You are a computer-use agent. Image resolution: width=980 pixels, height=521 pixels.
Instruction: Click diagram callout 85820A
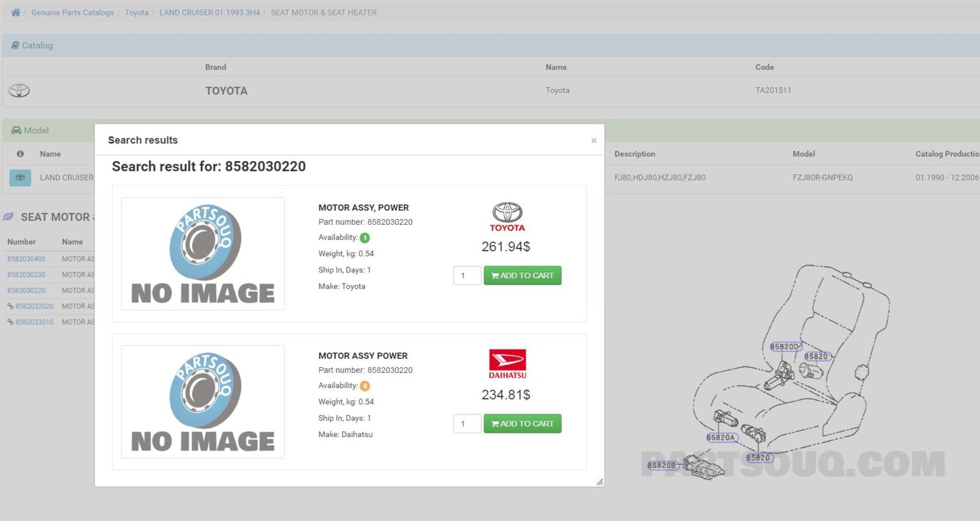click(x=721, y=438)
